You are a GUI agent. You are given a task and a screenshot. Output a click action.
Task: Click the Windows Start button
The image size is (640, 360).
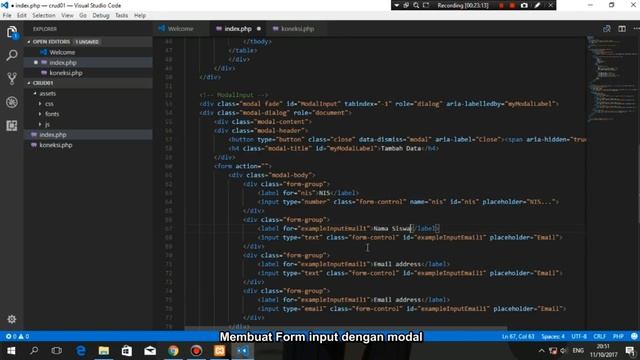click(x=11, y=351)
